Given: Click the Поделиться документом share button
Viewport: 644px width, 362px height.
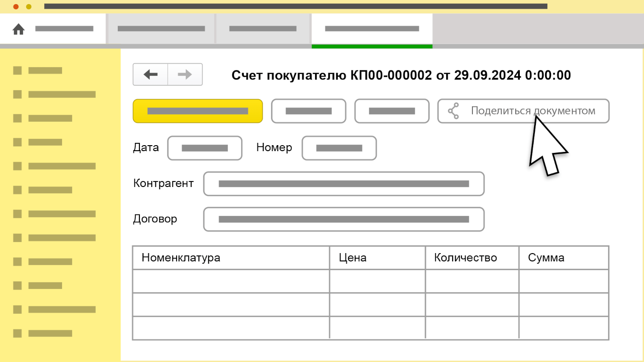Looking at the screenshot, I should [x=523, y=111].
